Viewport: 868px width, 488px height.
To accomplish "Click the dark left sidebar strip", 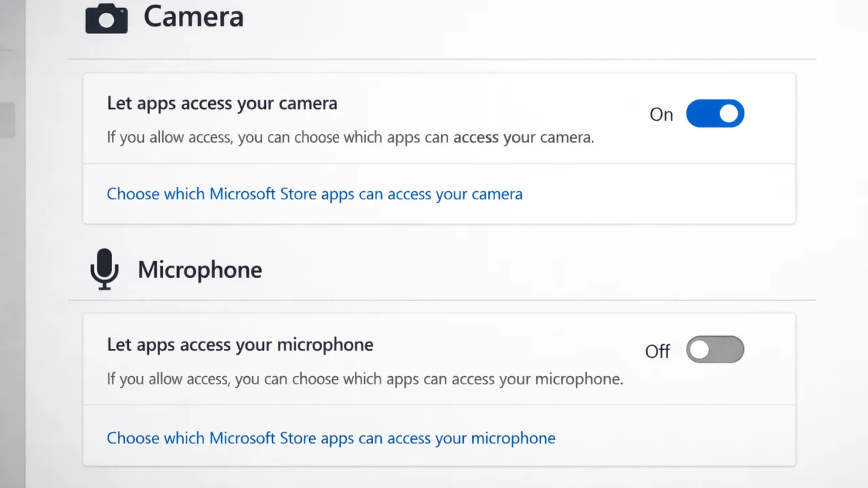I will coord(12,305).
